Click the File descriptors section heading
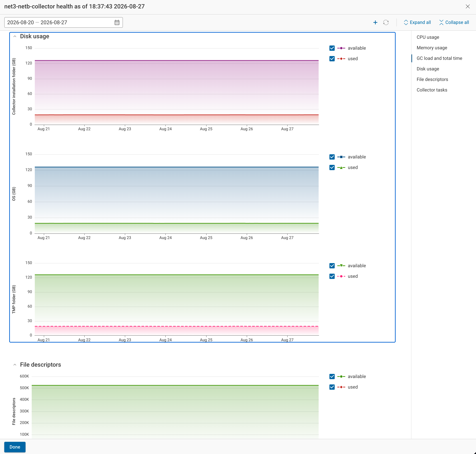 click(40, 365)
